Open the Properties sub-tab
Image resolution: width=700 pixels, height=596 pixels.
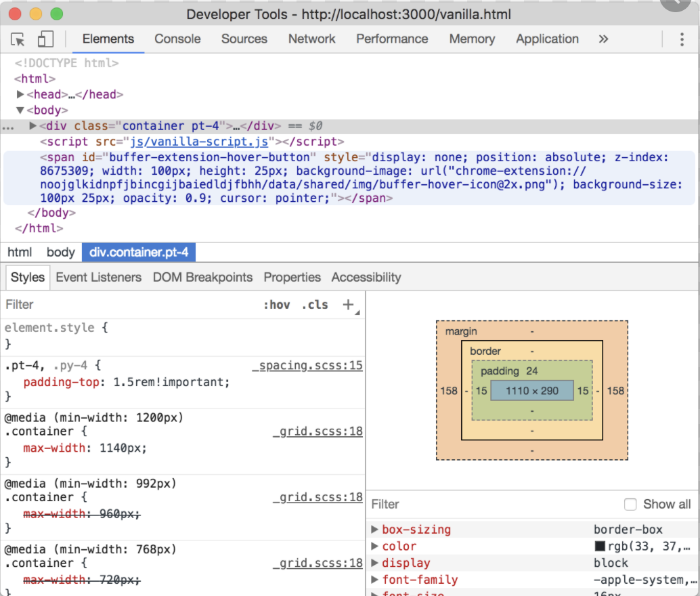(292, 277)
